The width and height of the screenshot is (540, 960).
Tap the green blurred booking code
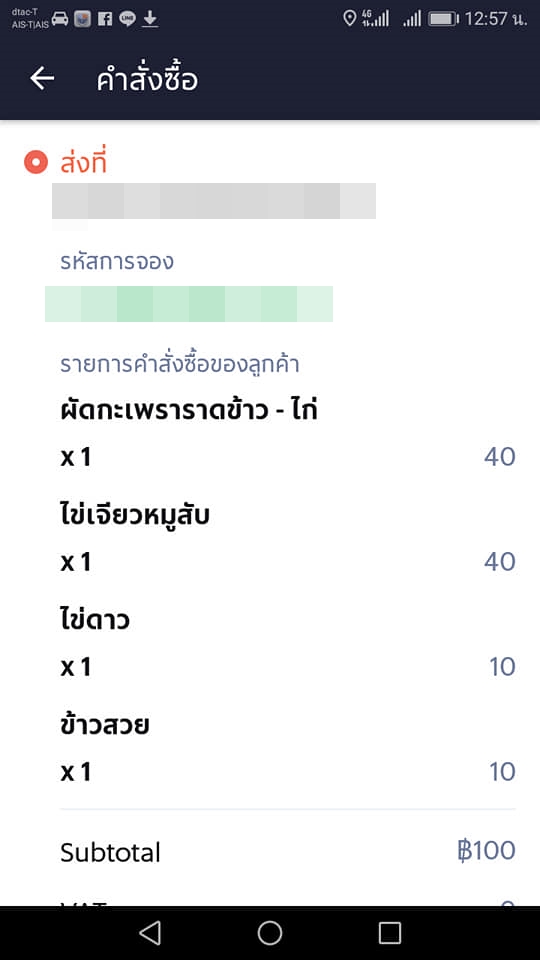[189, 304]
